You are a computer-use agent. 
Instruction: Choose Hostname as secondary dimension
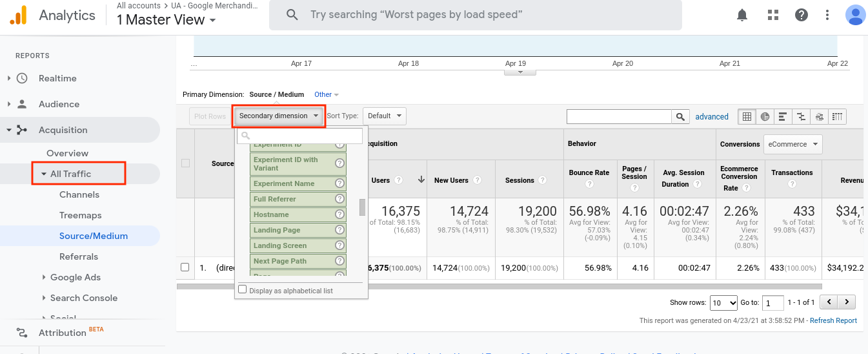(298, 214)
